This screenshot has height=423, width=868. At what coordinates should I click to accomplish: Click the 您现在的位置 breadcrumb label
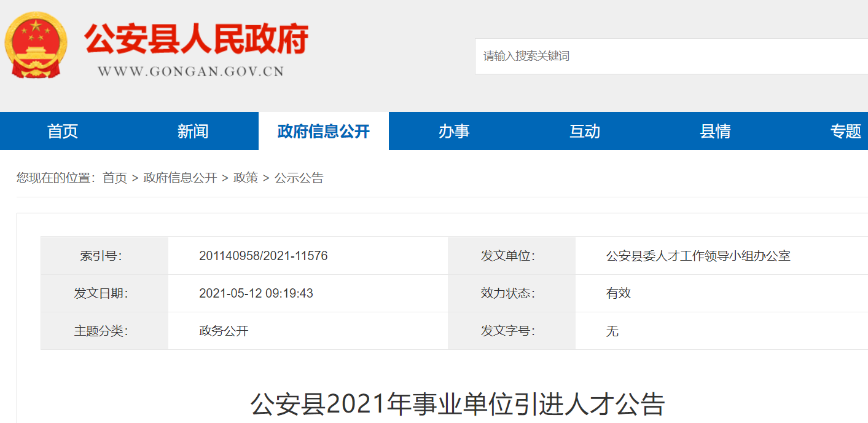coord(56,178)
